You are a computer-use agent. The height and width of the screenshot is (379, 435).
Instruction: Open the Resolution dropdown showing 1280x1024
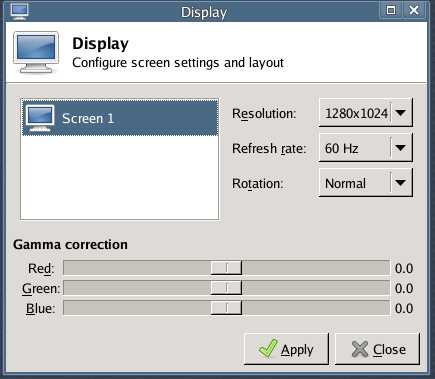point(366,113)
